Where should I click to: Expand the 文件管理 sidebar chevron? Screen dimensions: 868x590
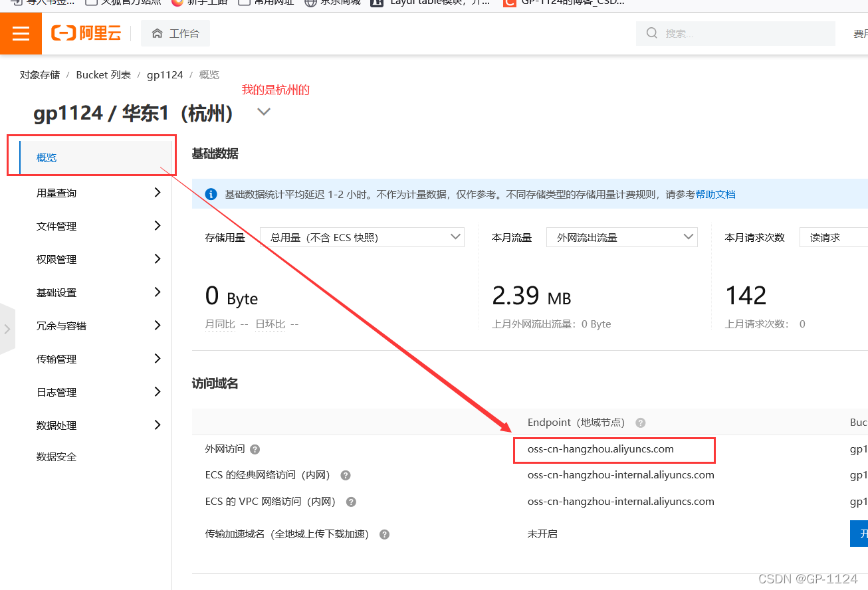pos(158,226)
